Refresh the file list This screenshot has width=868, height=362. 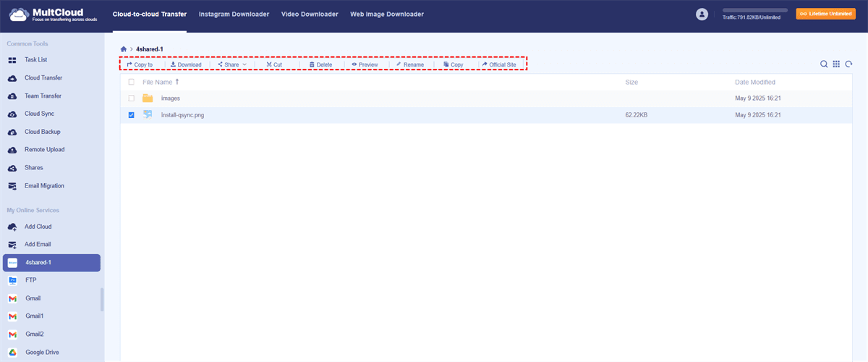848,64
